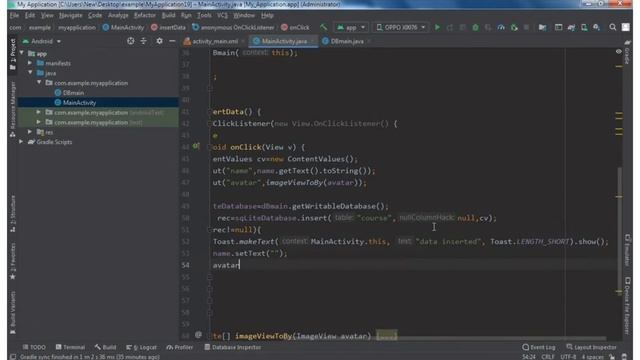Expand the manifests folder
This screenshot has height=360, width=640.
[30, 63]
